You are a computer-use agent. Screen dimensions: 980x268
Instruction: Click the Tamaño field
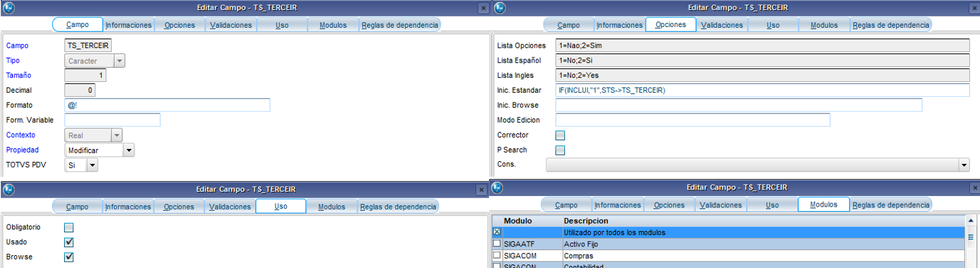86,76
